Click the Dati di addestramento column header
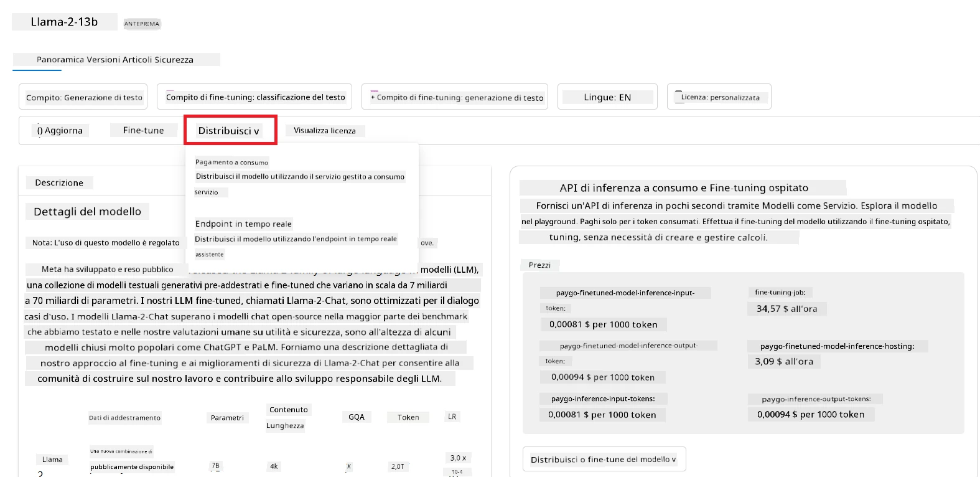The image size is (980, 477). pos(124,418)
